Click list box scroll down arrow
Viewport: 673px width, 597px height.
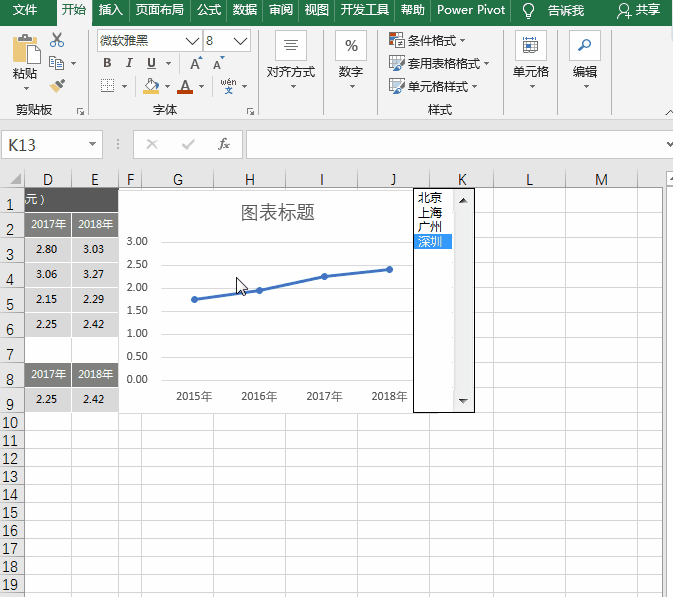point(463,401)
